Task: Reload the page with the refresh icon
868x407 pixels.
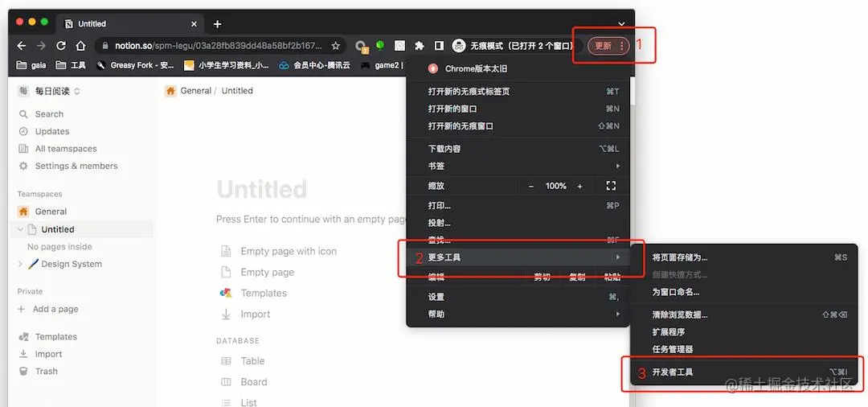Action: (61, 46)
